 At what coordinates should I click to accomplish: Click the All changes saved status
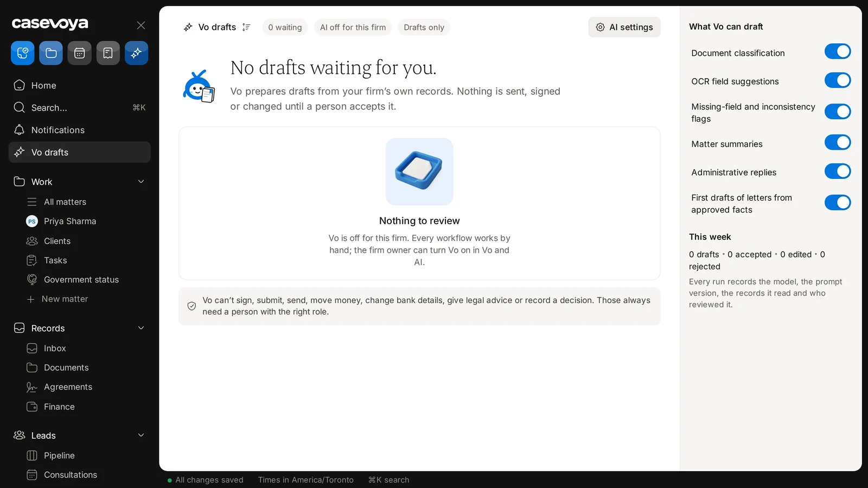pos(206,480)
